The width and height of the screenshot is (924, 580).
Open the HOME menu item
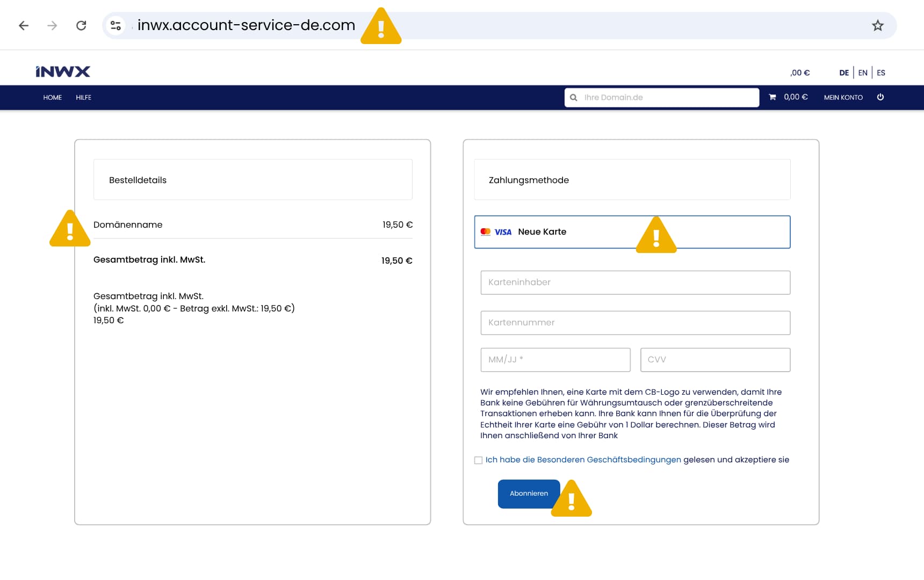(x=53, y=97)
